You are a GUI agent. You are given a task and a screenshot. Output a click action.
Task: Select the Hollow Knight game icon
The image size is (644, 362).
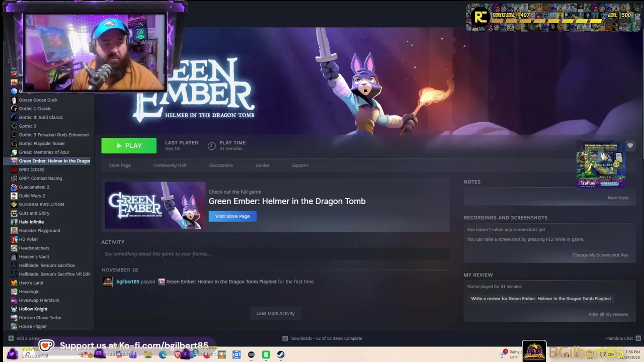[14, 309]
